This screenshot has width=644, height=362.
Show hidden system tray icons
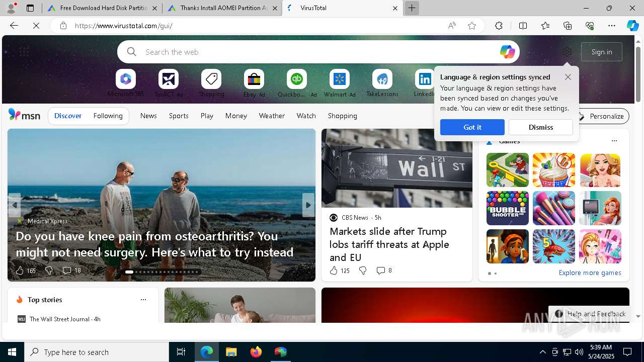[x=542, y=352]
